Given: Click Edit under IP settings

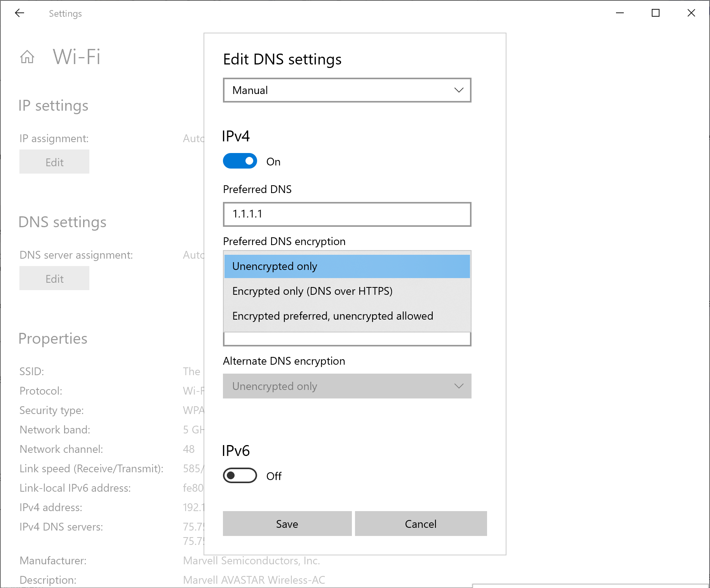Looking at the screenshot, I should (54, 162).
